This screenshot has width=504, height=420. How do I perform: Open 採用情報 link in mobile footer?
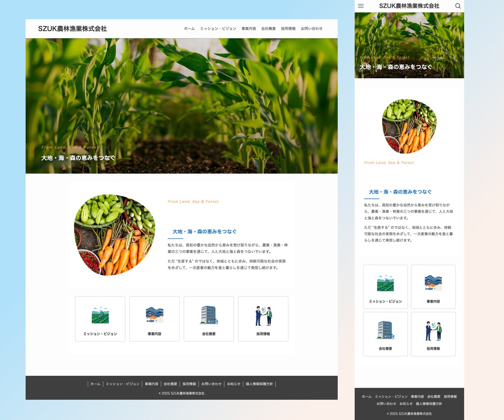coord(450,397)
